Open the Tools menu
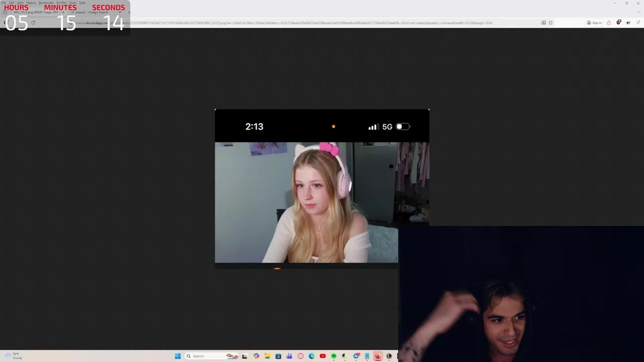The width and height of the screenshot is (644, 362). (73, 3)
